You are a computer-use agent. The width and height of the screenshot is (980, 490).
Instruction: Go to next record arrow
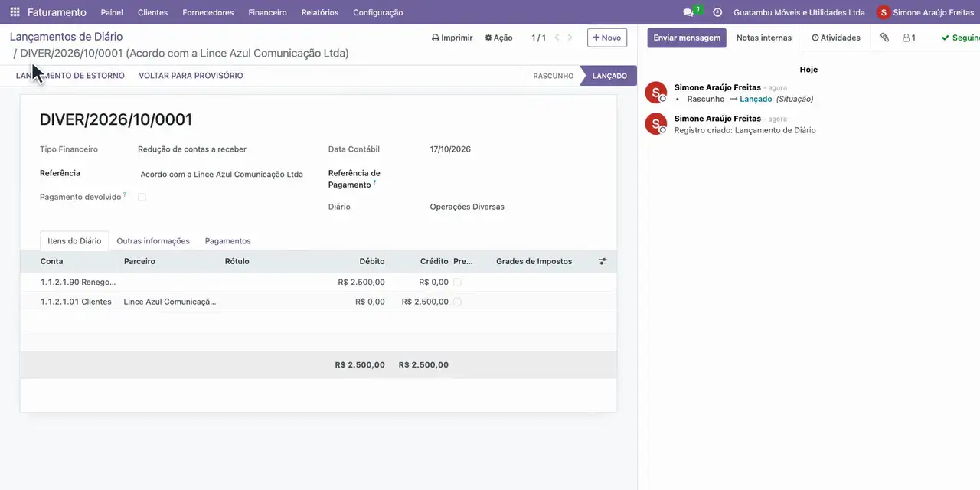click(x=570, y=38)
